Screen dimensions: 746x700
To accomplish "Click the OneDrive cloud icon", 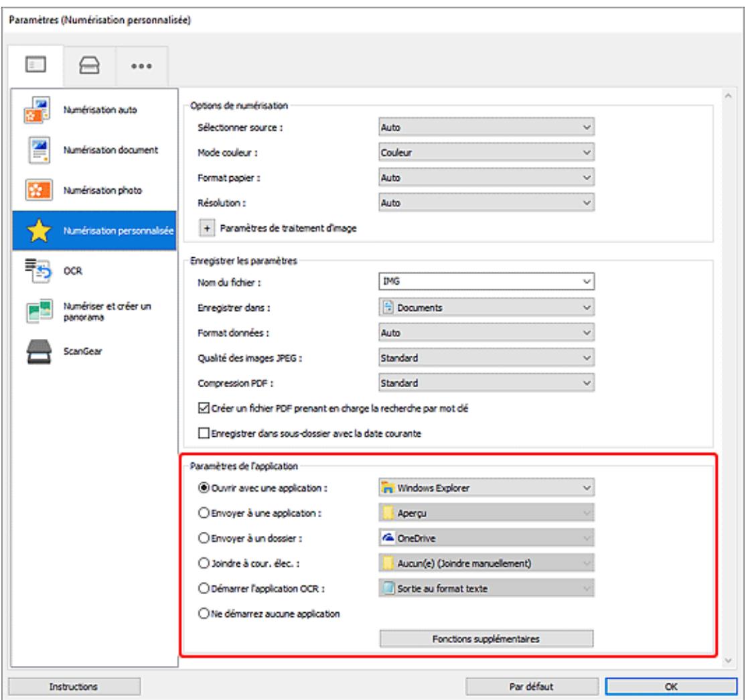I will (388, 538).
